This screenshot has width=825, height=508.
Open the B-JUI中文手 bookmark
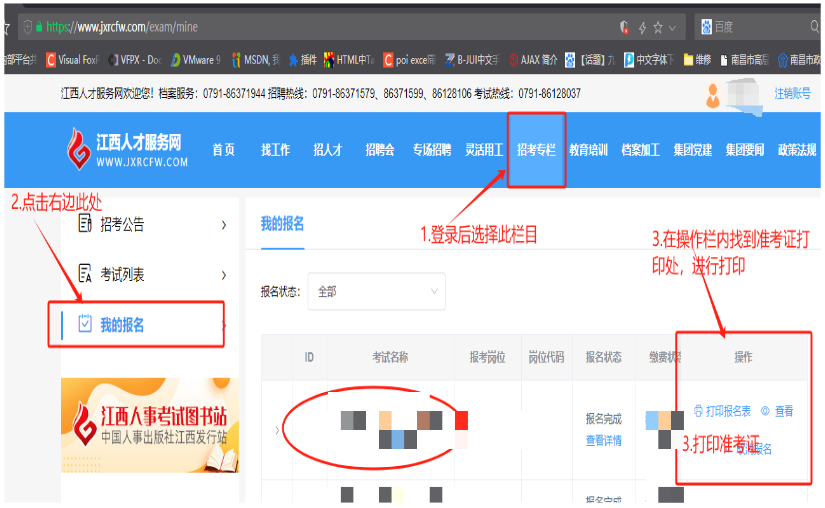point(472,60)
